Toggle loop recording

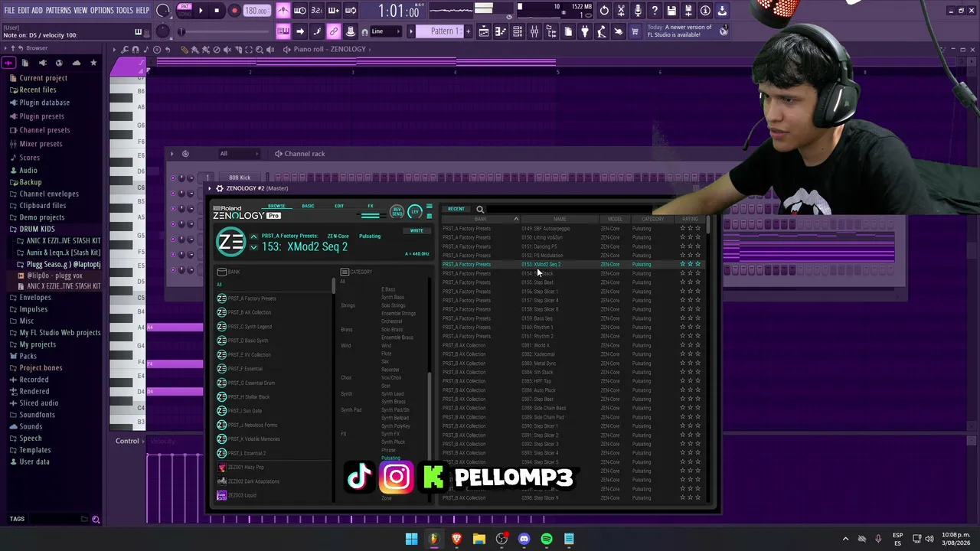[x=351, y=11]
